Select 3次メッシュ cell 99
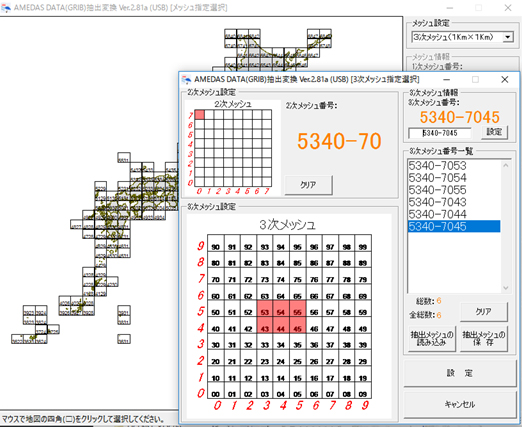522x427 pixels. pyautogui.click(x=363, y=243)
